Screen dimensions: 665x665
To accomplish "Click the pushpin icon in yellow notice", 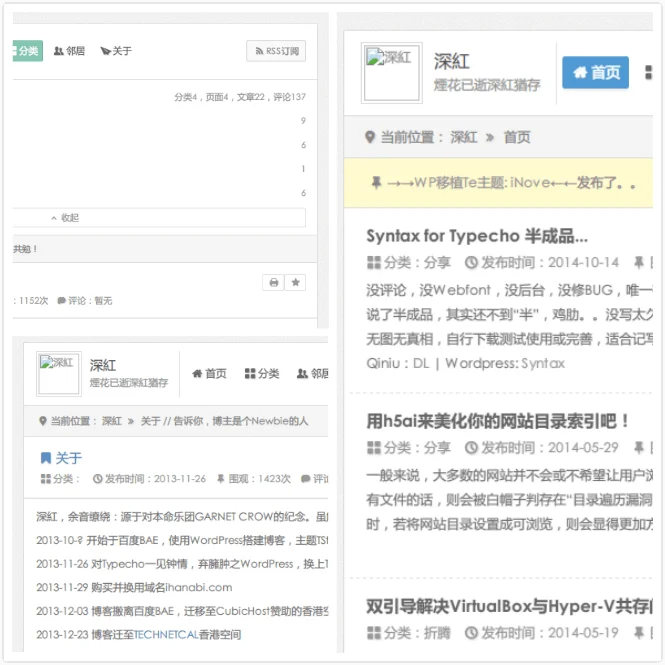I will (x=376, y=183).
